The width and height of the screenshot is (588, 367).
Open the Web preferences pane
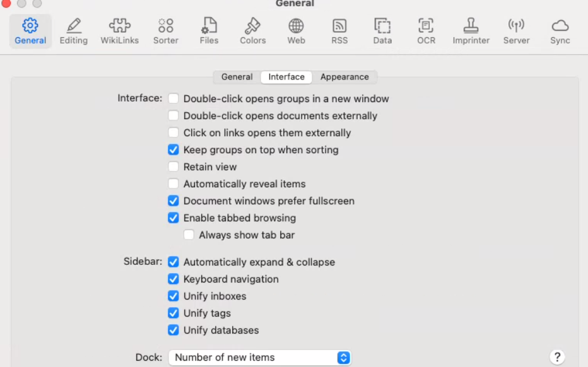click(296, 31)
